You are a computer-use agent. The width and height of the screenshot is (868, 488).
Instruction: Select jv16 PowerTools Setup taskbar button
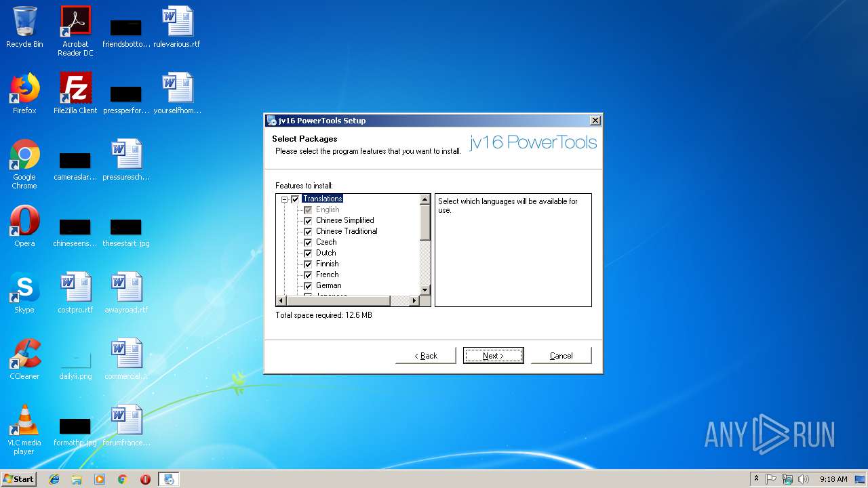pyautogui.click(x=169, y=479)
